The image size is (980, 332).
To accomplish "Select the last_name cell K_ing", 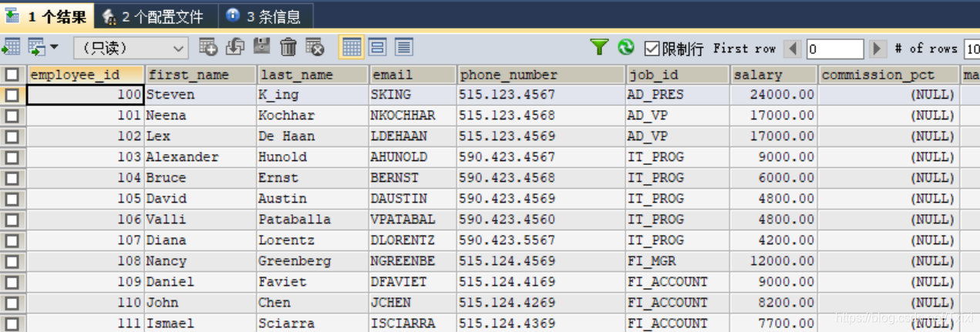I will coord(312,95).
